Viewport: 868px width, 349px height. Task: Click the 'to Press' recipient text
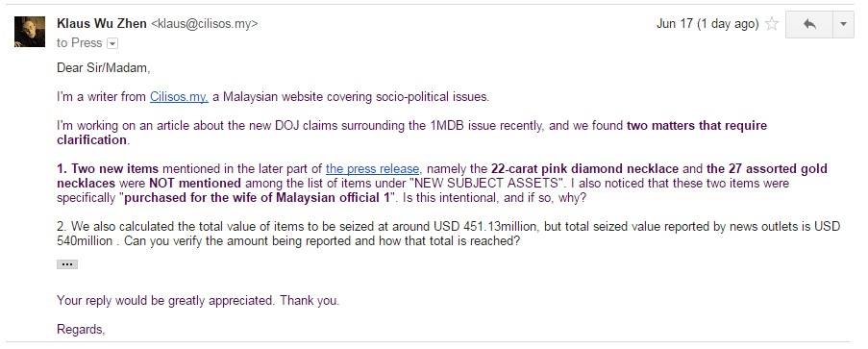(x=80, y=43)
